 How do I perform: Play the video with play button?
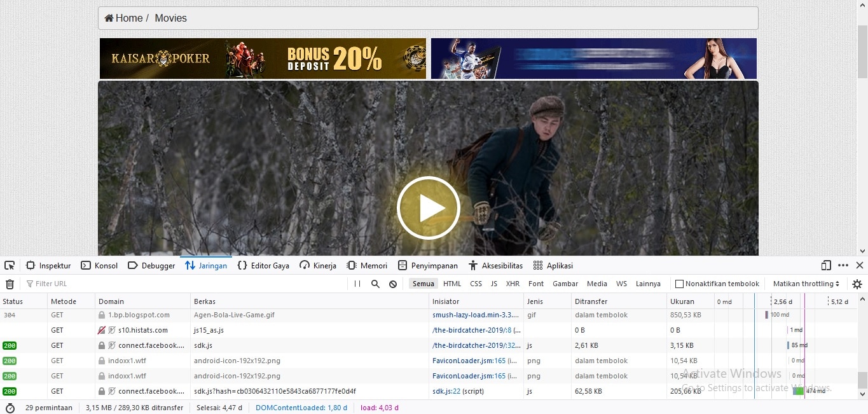tap(428, 208)
